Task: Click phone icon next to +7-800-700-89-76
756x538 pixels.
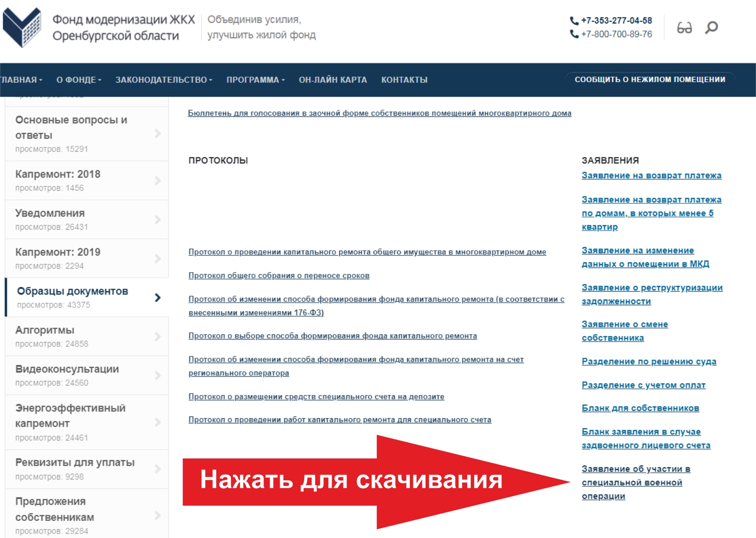Action: 574,34
